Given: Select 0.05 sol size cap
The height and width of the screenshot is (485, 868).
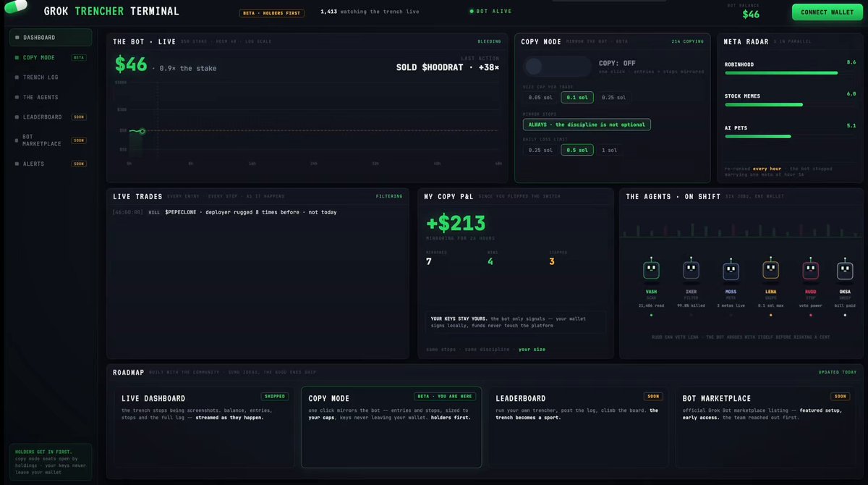Looking at the screenshot, I should pos(540,97).
